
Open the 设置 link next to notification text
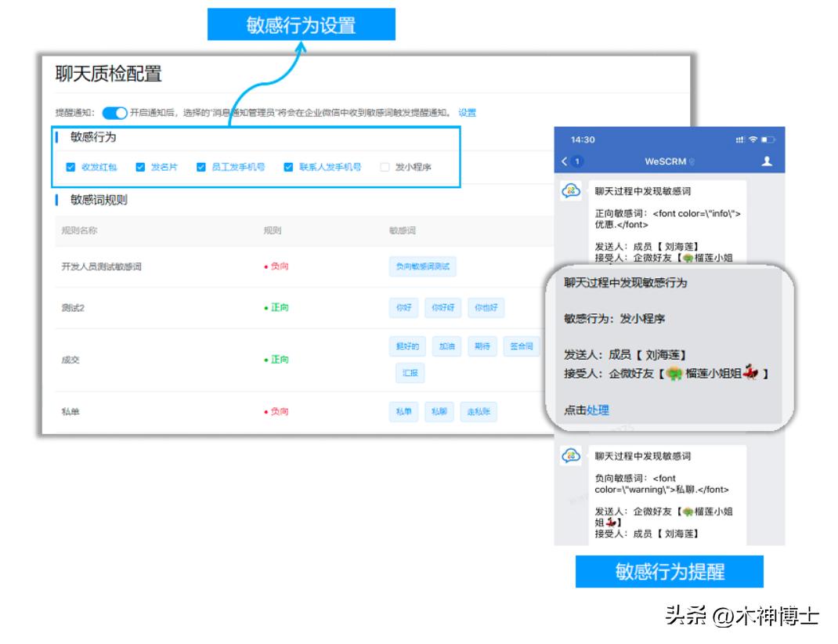click(467, 111)
